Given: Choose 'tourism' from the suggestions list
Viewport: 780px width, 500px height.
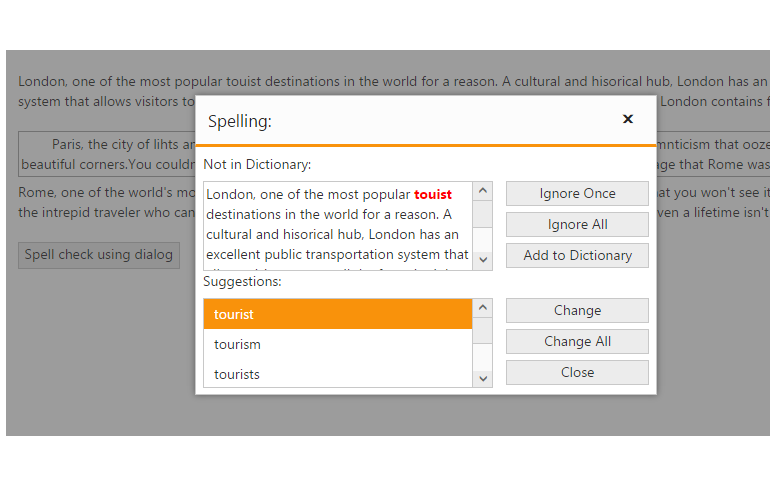Looking at the screenshot, I should pyautogui.click(x=337, y=344).
